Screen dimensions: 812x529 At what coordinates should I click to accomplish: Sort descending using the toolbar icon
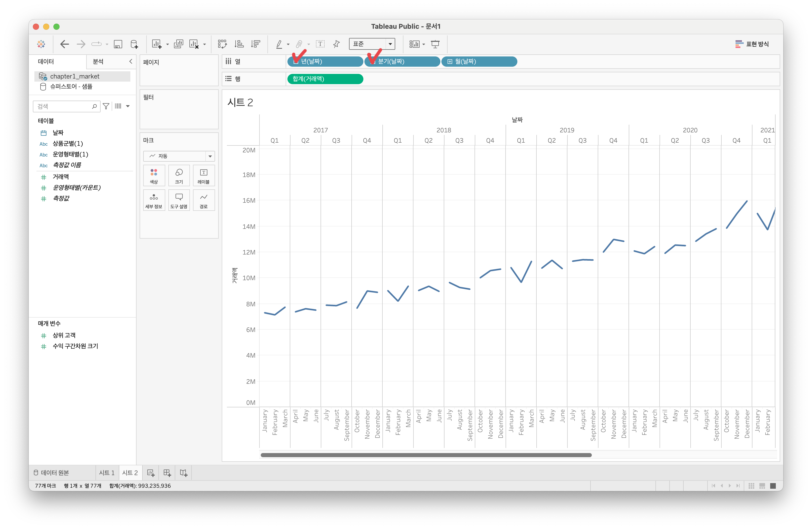pos(256,44)
